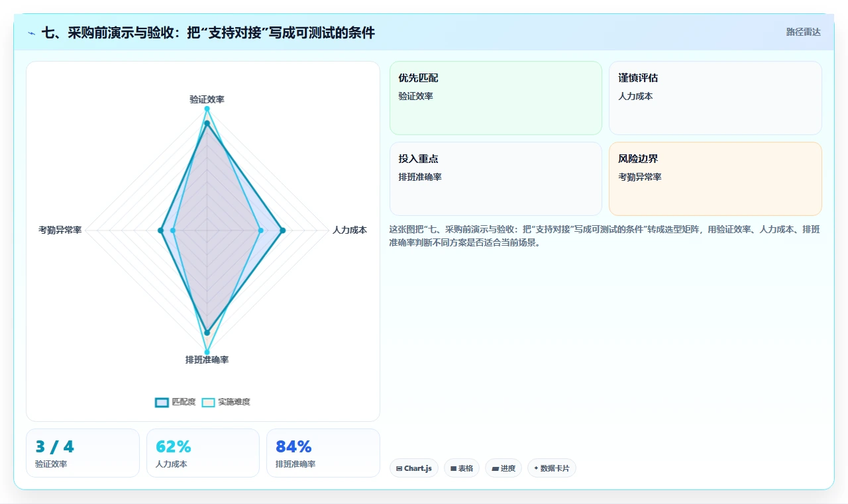The height and width of the screenshot is (504, 848).
Task: Open the 谨慎评估 card
Action: [x=715, y=98]
